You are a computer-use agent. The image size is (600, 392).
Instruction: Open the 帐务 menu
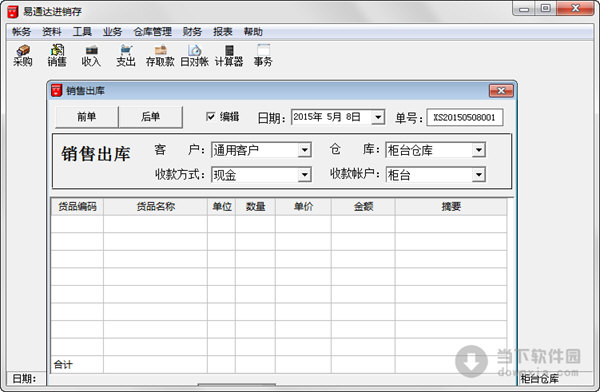point(21,32)
